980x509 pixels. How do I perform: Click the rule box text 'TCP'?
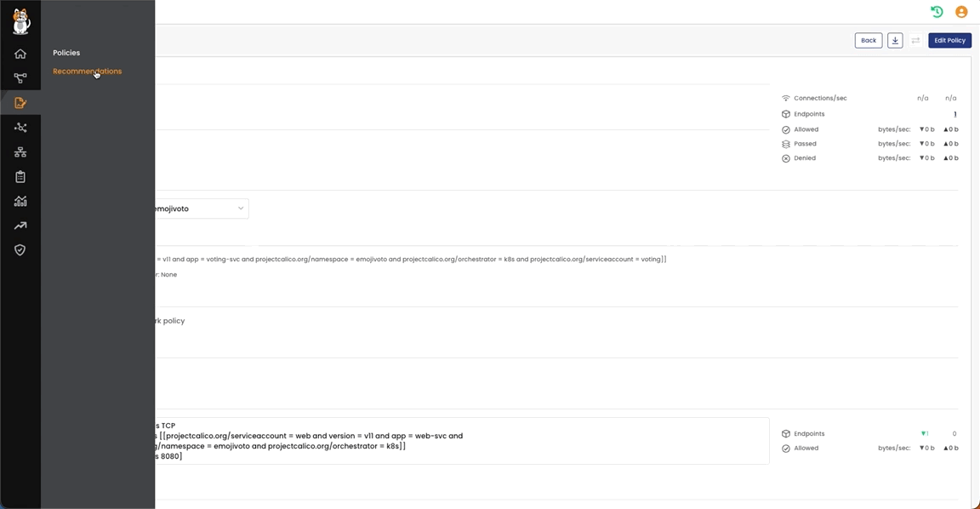(168, 426)
